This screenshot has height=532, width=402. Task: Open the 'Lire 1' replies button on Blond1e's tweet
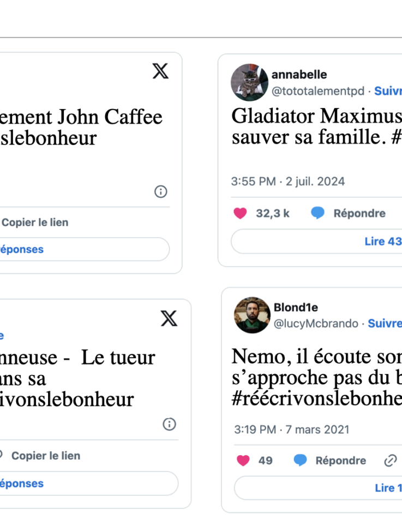318,488
